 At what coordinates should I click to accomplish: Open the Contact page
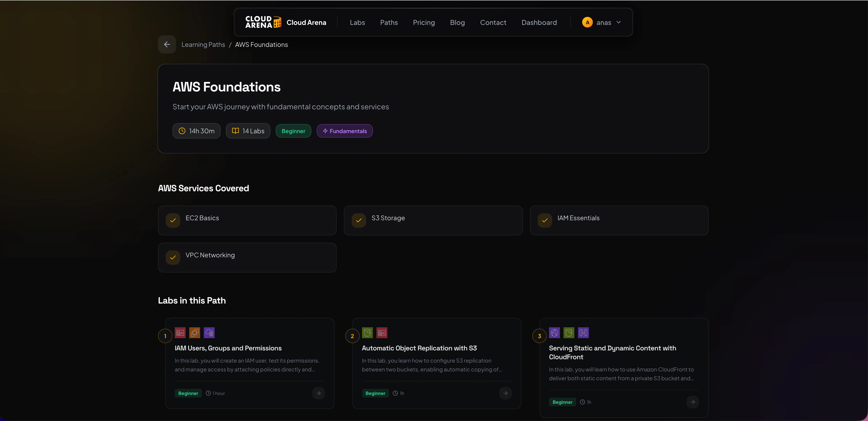coord(493,22)
